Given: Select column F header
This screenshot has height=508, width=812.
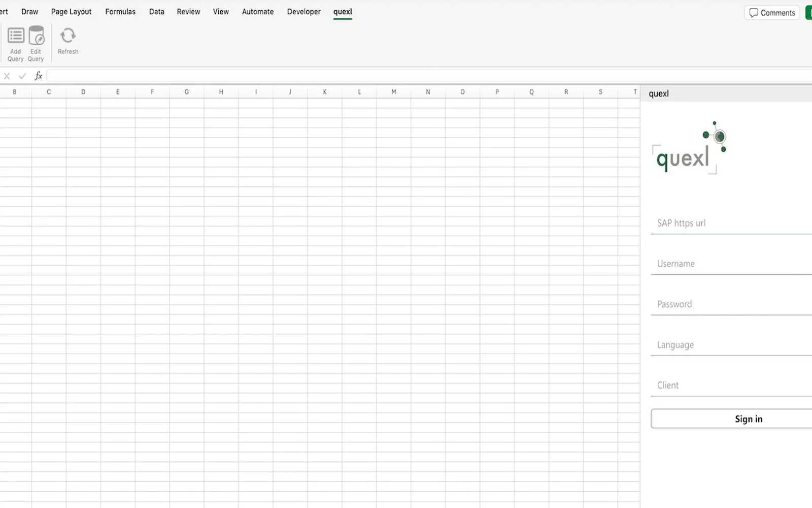Looking at the screenshot, I should coord(152,92).
